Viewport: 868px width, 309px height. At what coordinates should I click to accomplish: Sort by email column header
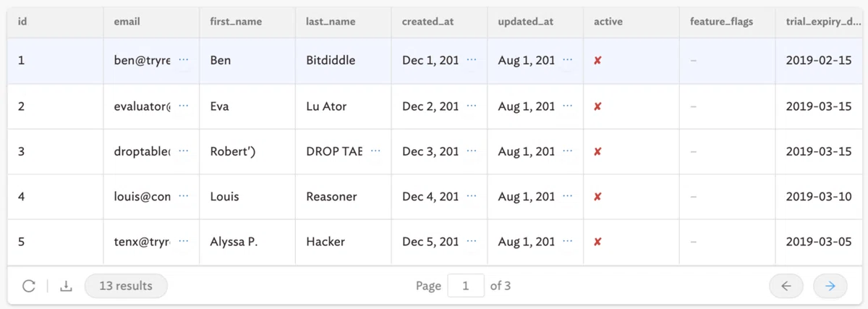tap(127, 22)
